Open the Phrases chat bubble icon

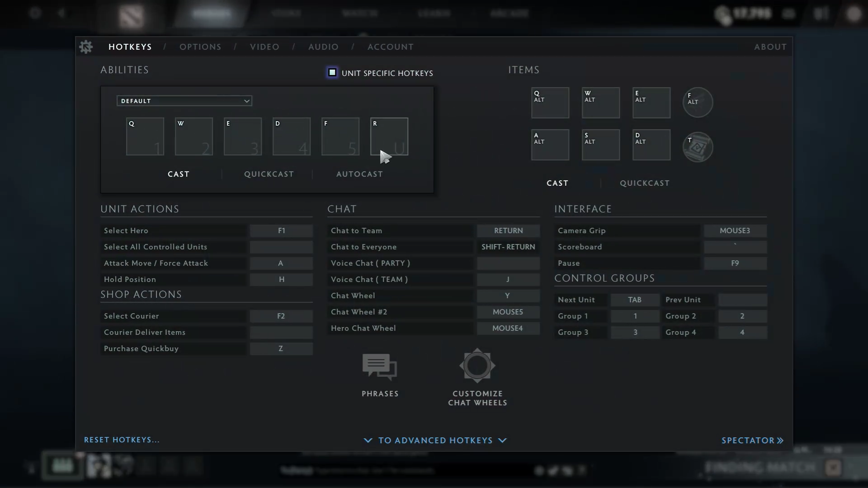(x=380, y=366)
